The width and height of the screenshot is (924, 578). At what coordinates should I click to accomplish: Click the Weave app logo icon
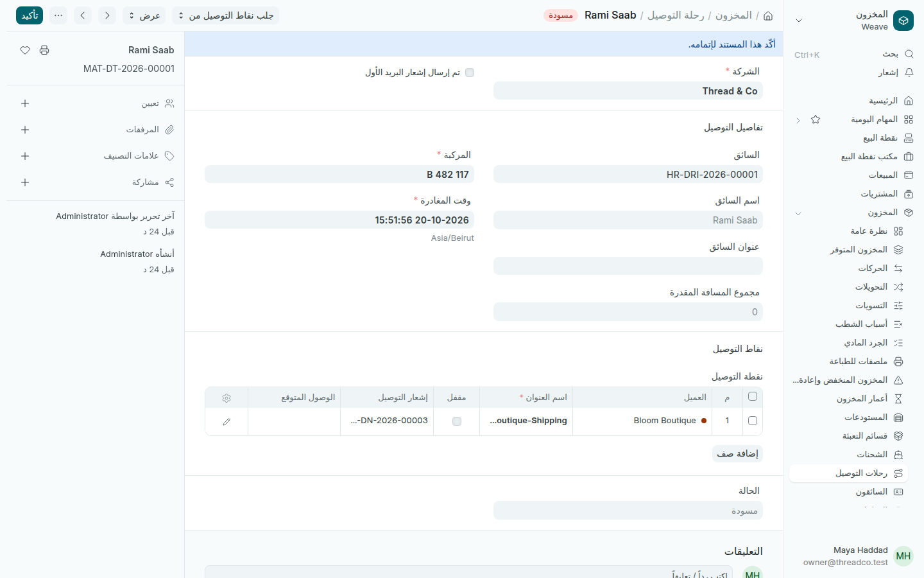[903, 21]
